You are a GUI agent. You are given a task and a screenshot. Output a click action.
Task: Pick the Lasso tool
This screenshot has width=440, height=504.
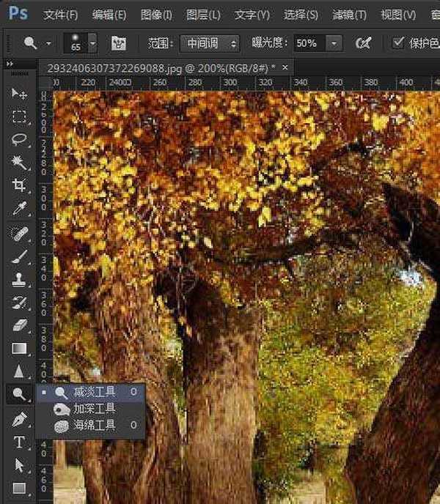[x=19, y=140]
